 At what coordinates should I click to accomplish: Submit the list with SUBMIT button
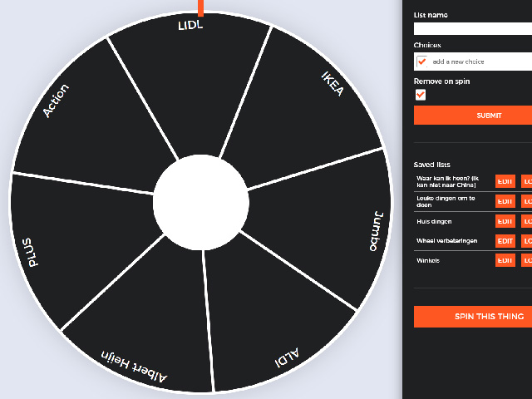[x=473, y=116]
